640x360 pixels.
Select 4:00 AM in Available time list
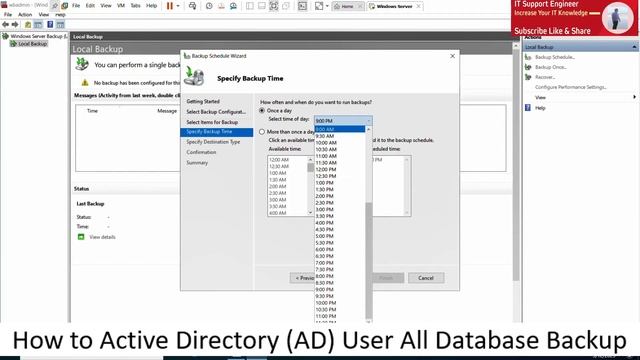click(278, 213)
